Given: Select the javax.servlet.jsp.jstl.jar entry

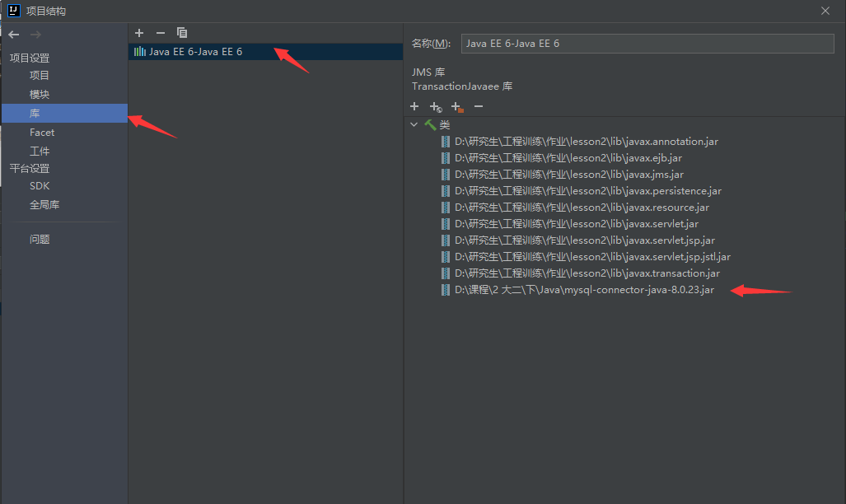Looking at the screenshot, I should (x=592, y=257).
